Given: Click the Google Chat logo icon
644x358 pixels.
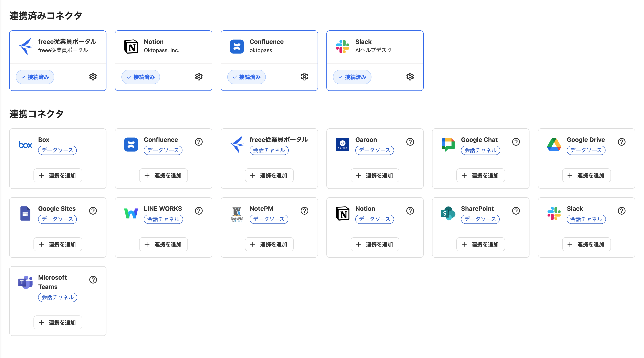Looking at the screenshot, I should [x=448, y=145].
